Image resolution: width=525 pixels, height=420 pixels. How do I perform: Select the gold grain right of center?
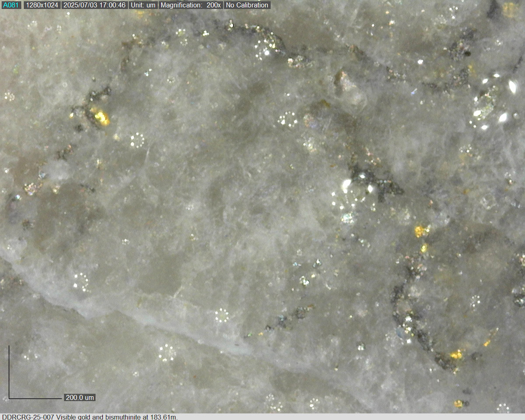421,231
